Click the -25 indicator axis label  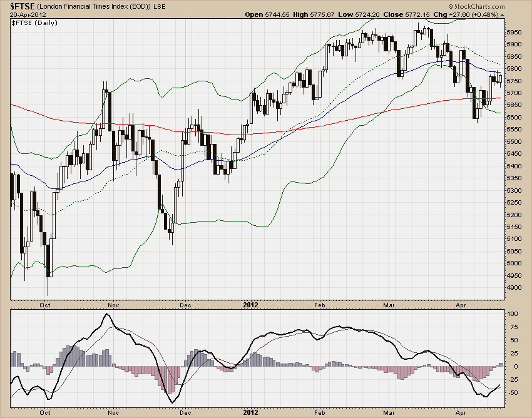513,380
